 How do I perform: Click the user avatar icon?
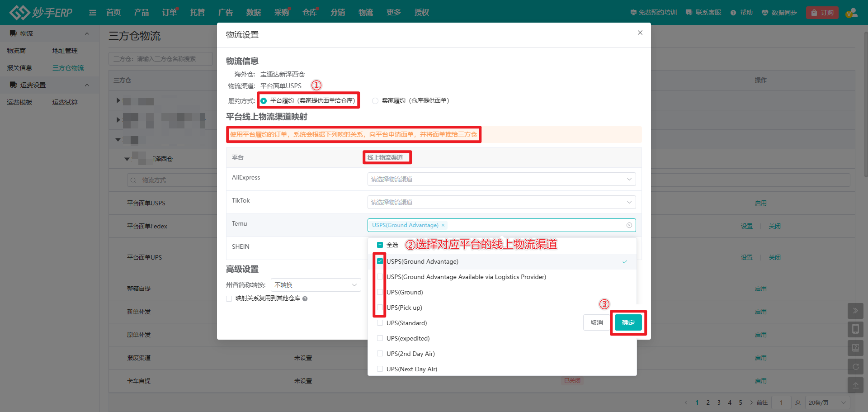click(852, 13)
